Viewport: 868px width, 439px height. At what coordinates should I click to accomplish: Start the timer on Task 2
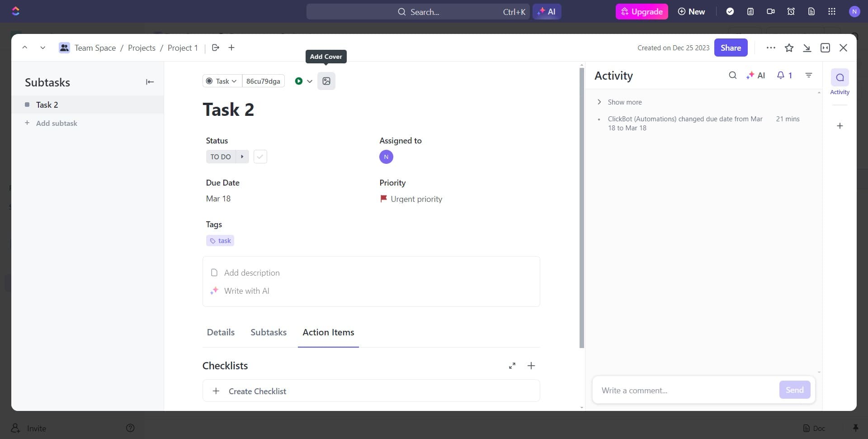[299, 81]
